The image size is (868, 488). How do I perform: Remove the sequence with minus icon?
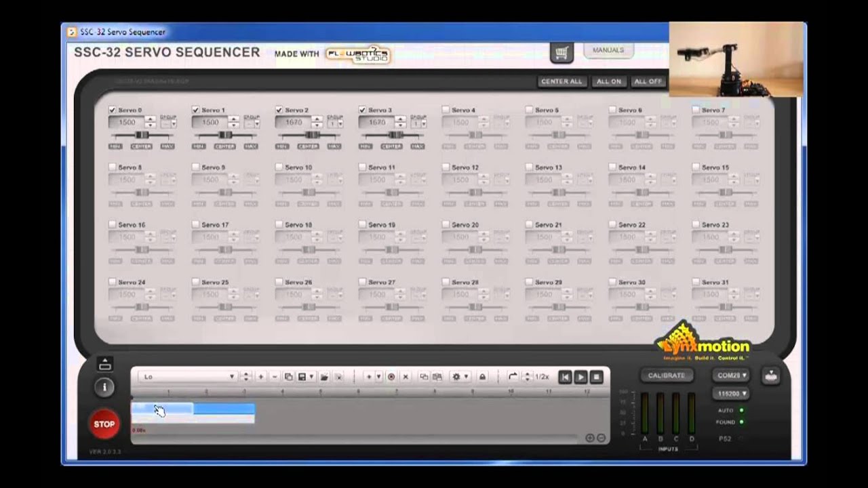pos(275,377)
